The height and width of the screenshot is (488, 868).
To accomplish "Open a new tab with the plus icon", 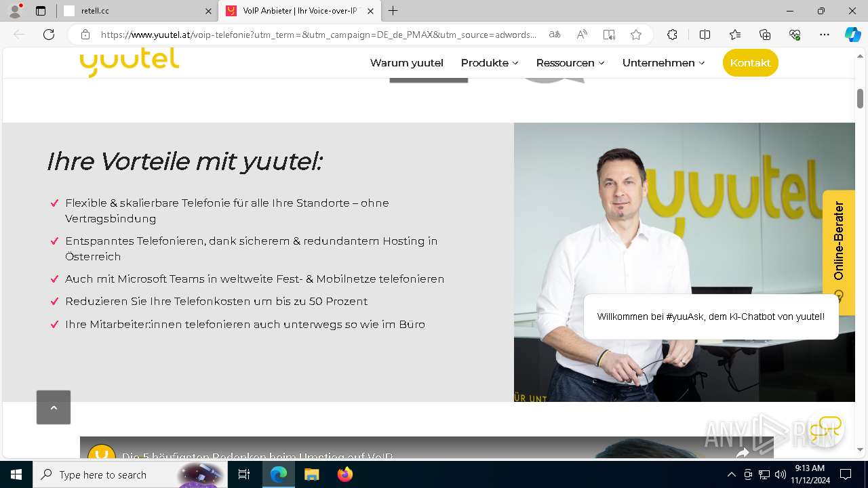I will click(x=393, y=11).
